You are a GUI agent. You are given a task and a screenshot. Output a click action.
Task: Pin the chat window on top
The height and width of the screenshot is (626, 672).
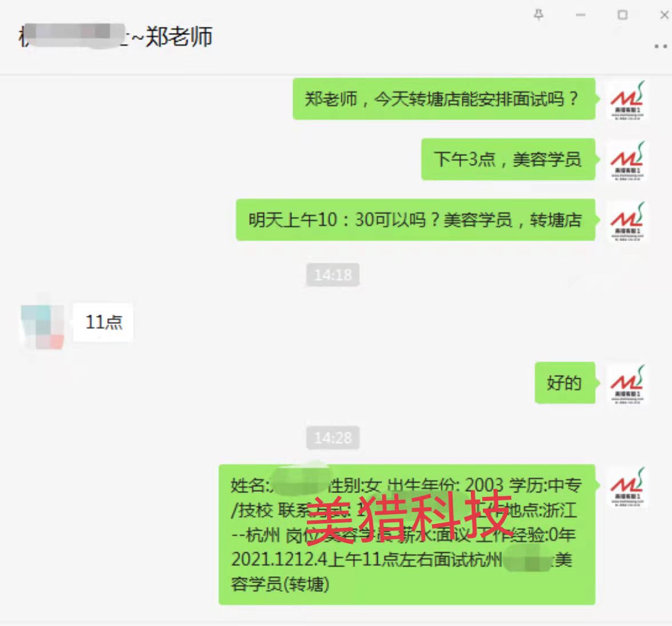539,15
